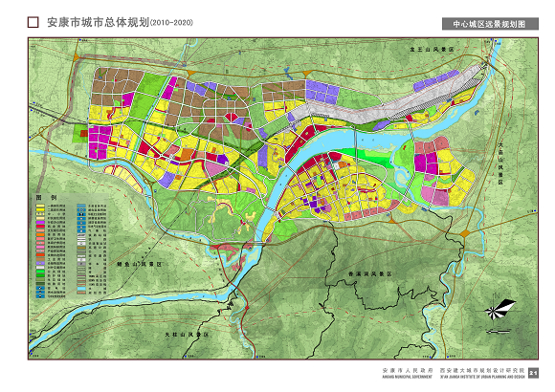
Task: Click the gray banner 中心城区远景规划图
Action: click(x=490, y=24)
